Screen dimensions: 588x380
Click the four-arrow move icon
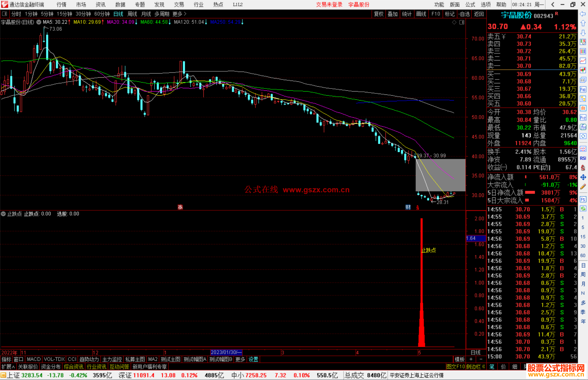[x=583, y=177]
